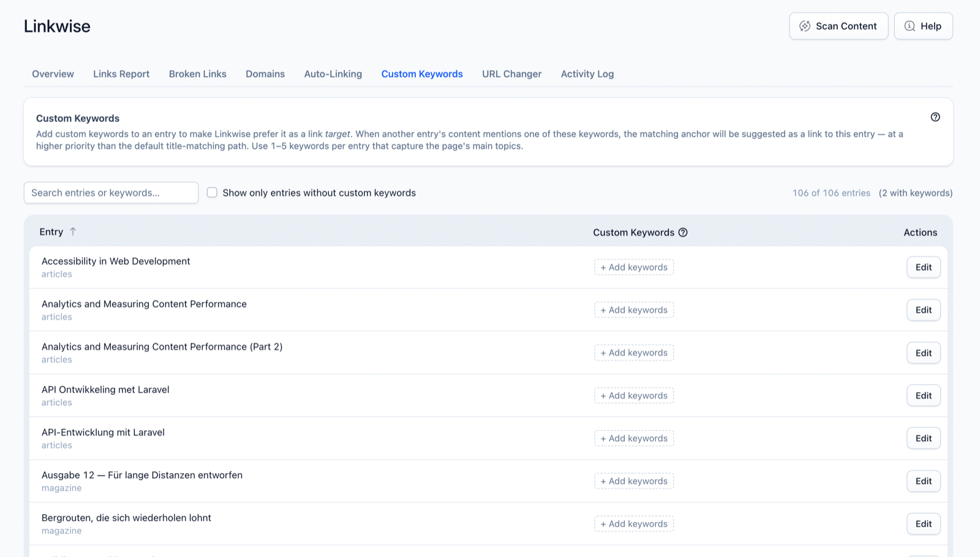
Task: Click the Scan Content button
Action: pos(839,26)
